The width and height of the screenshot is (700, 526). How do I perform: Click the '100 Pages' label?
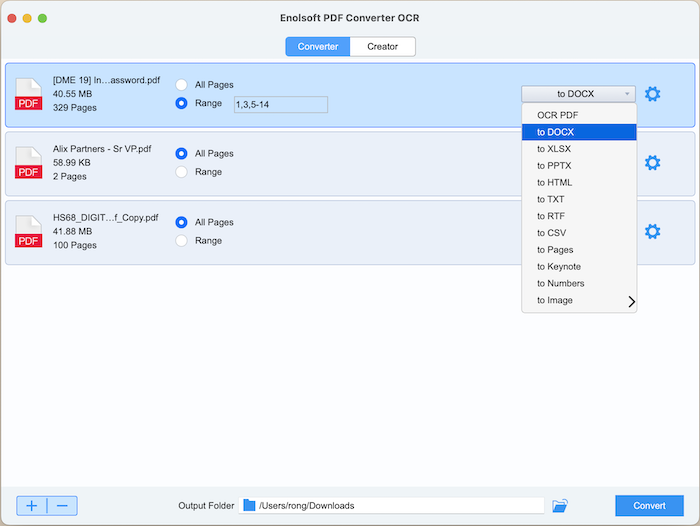[75, 245]
